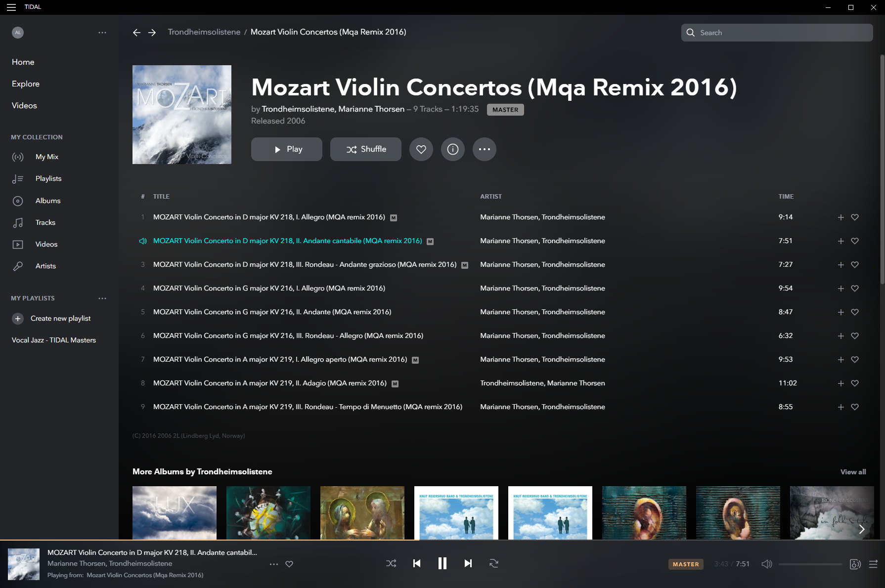The image size is (885, 588).
Task: Favorite KV 218 Rondeau Andante grazioso track
Action: click(855, 265)
